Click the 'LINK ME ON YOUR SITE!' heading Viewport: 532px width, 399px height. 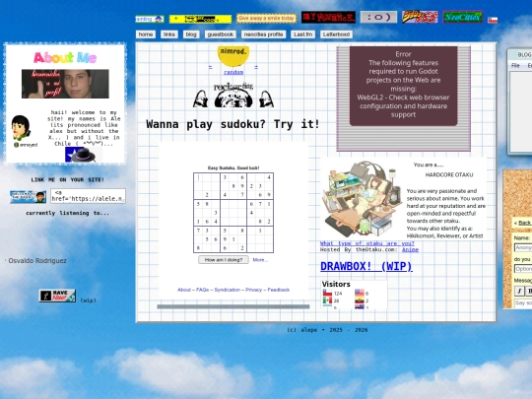[68, 180]
